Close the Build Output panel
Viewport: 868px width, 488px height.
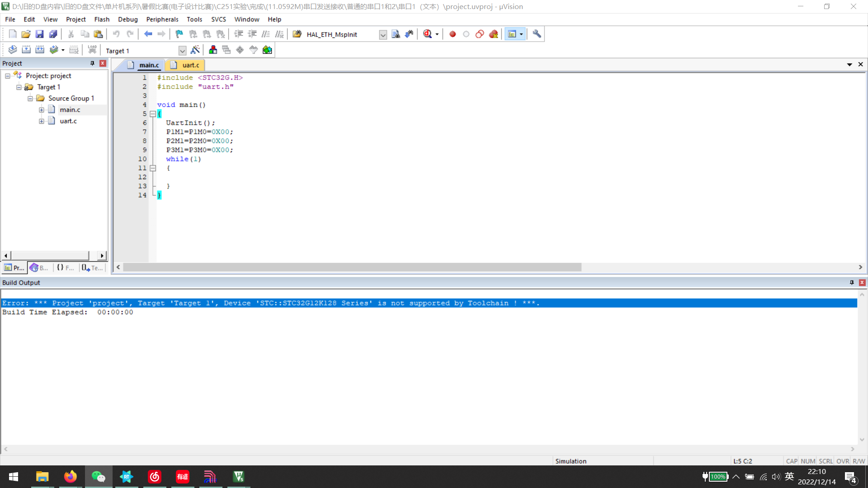click(862, 282)
